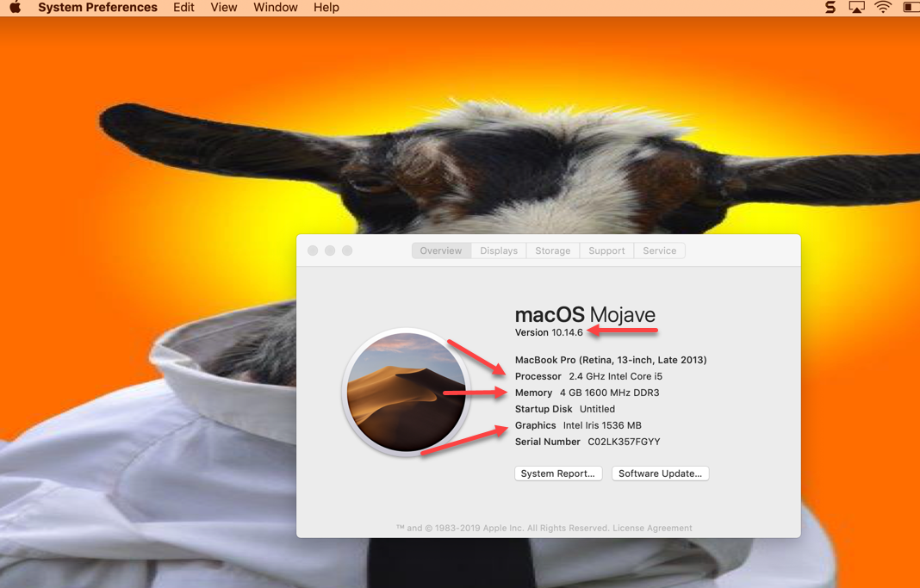This screenshot has width=920, height=588.
Task: Open the Service tab
Action: click(660, 251)
